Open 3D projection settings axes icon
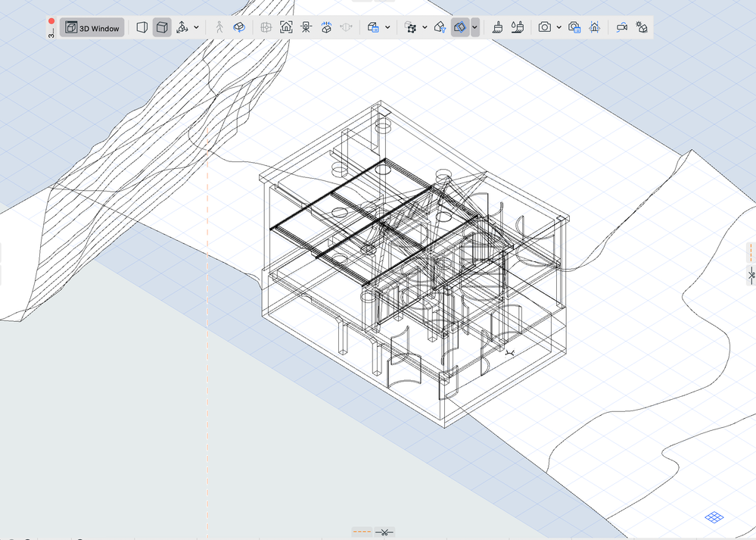756x540 pixels. click(182, 27)
